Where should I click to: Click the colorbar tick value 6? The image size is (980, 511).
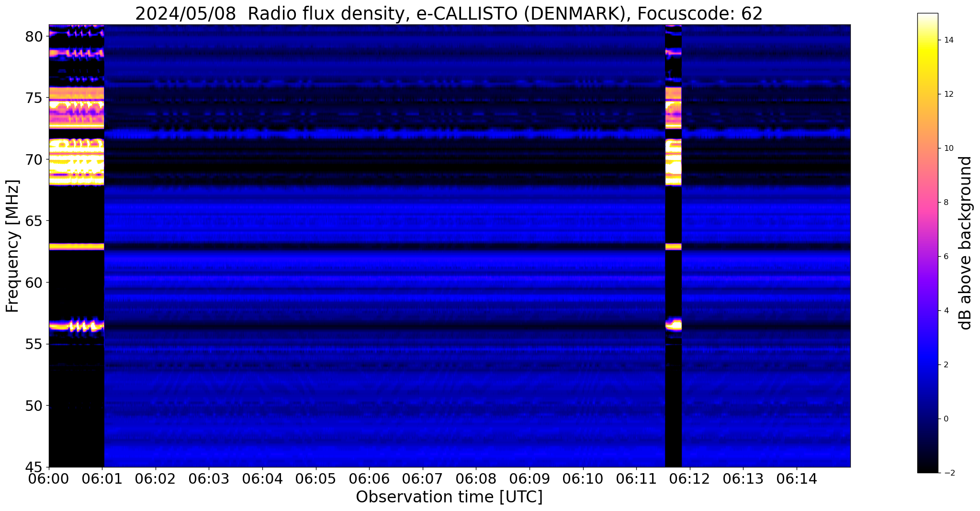click(x=946, y=257)
